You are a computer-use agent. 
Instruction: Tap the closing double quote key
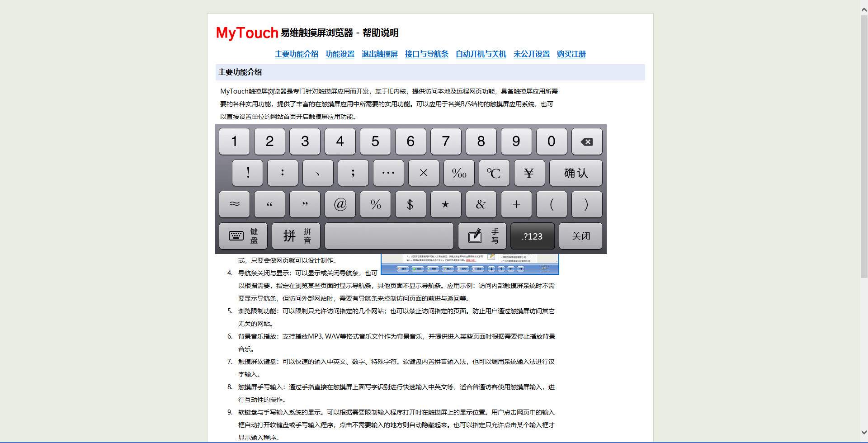coord(305,204)
